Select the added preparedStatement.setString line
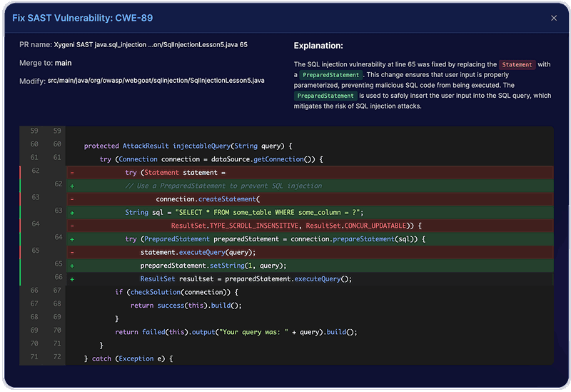 [214, 265]
